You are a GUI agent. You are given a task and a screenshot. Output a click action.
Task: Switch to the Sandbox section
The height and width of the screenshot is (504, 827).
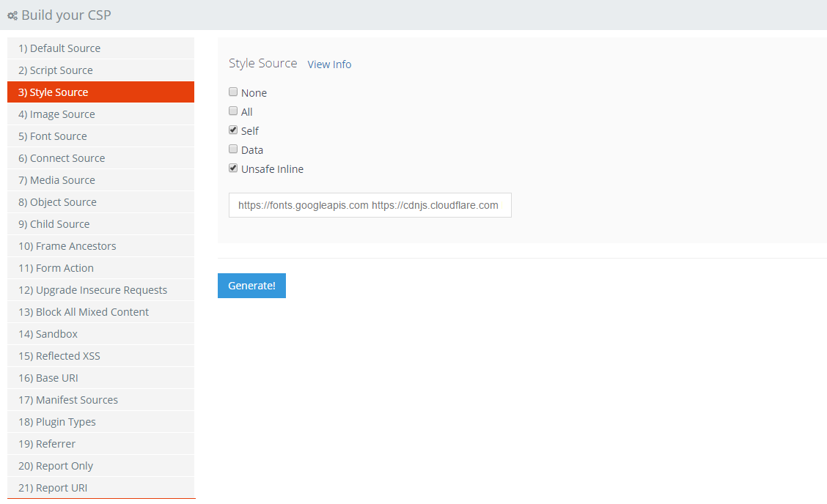(100, 334)
